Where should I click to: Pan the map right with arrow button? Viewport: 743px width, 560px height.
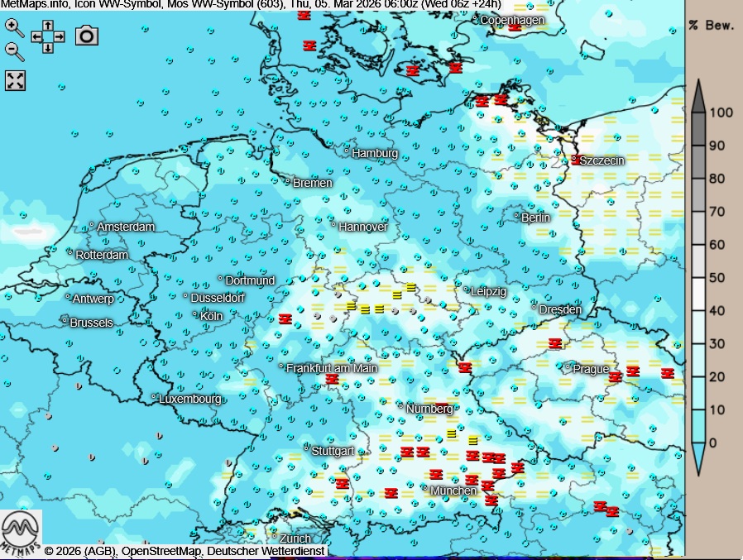point(59,37)
